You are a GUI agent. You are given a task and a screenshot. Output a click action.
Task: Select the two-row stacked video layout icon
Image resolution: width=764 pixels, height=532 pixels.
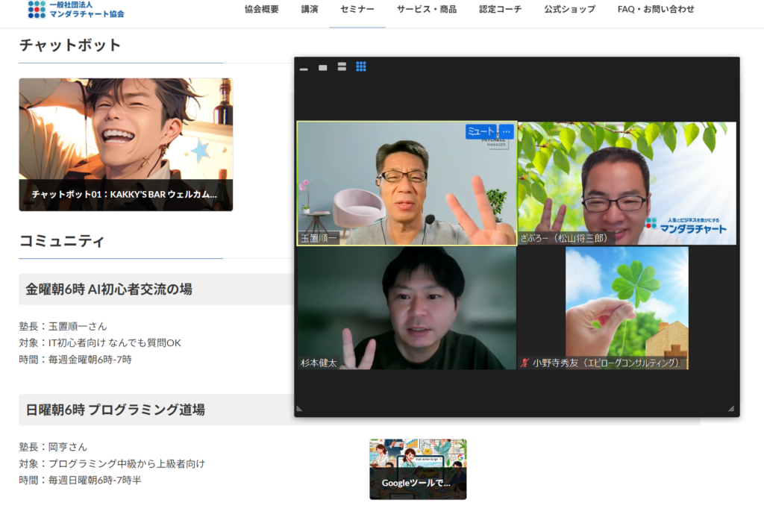(x=342, y=67)
